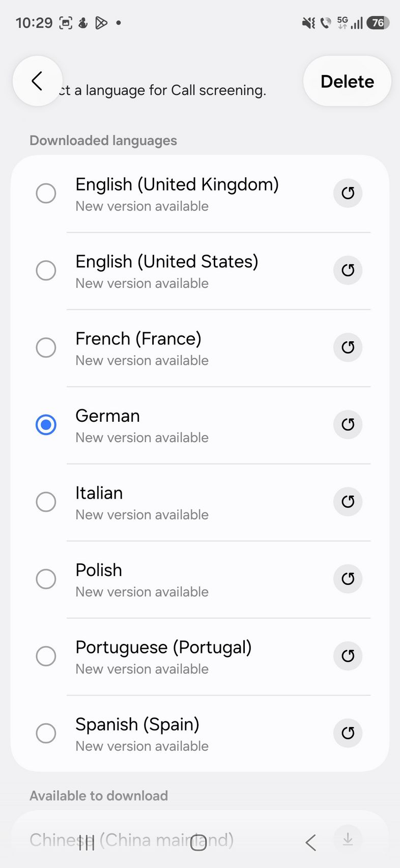Tap the system Home navigation button
The height and width of the screenshot is (868, 400).
click(x=198, y=843)
